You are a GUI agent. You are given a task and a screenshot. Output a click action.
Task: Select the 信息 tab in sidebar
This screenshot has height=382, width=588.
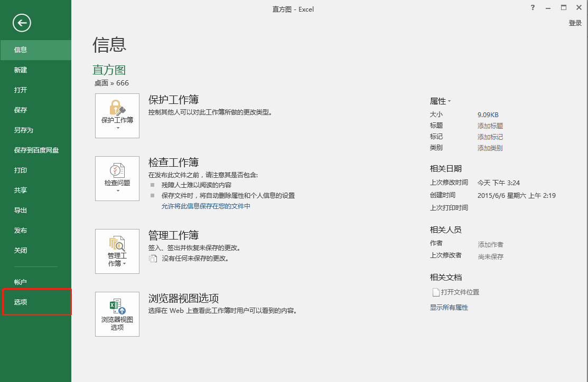(35, 50)
